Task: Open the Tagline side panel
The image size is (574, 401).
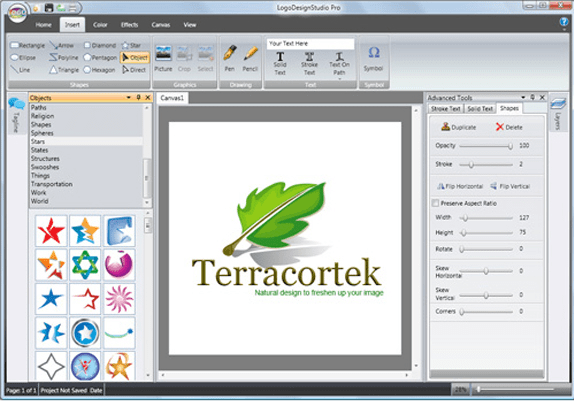Action: (16, 114)
